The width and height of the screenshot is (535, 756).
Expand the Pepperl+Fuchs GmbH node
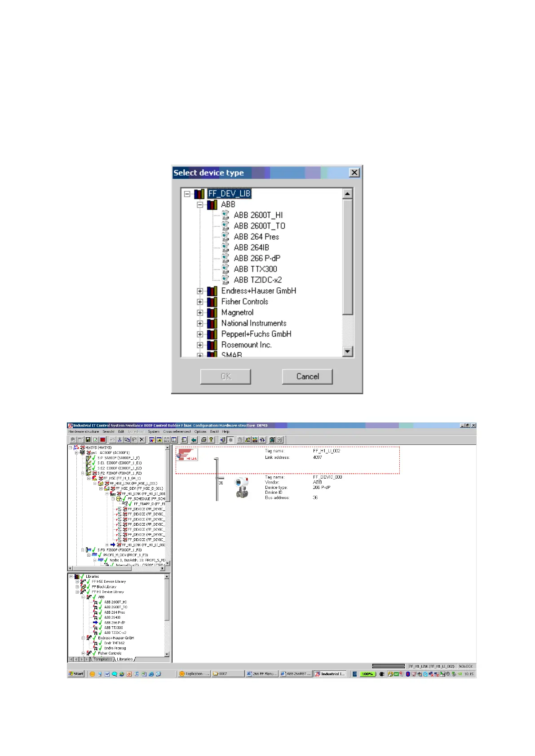(x=200, y=334)
